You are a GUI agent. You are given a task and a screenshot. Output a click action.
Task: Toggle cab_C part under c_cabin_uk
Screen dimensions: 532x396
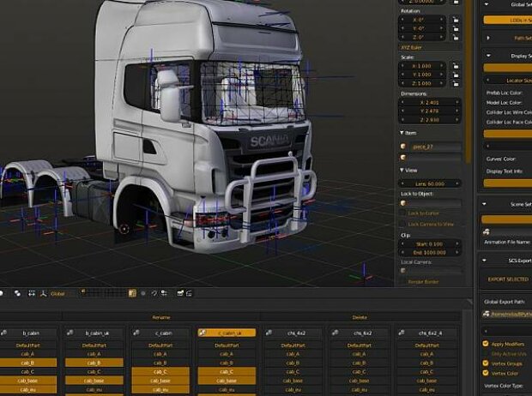[x=227, y=372]
